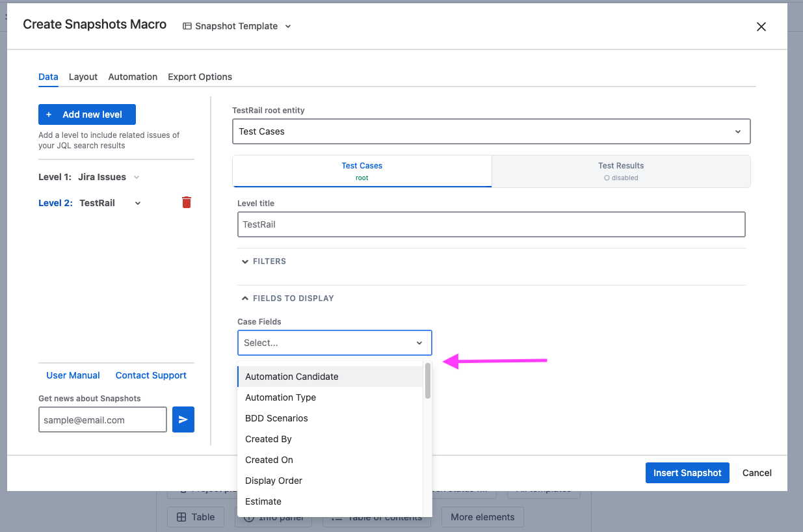Open the Snapshot Template dropdown
The height and width of the screenshot is (532, 803).
coord(237,27)
